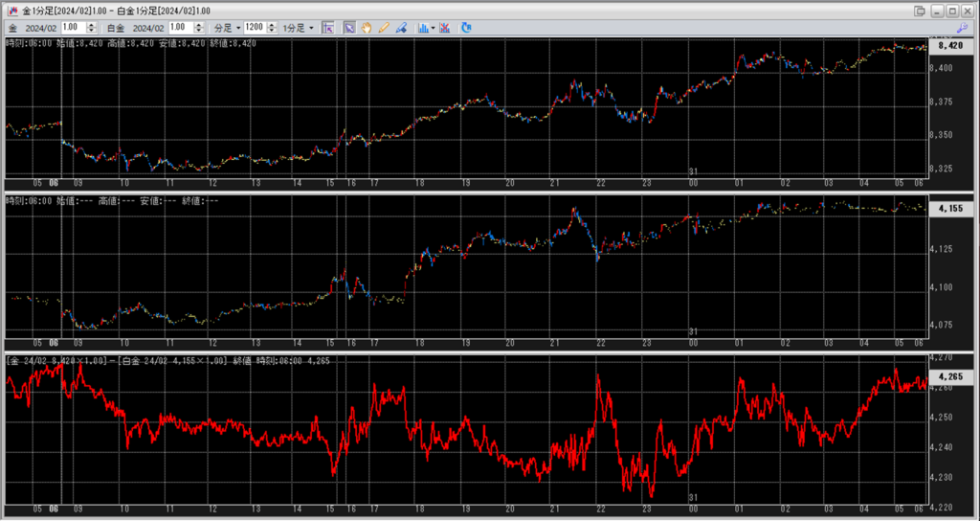
Task: Click the platinum chart header with --- values
Action: click(x=113, y=201)
